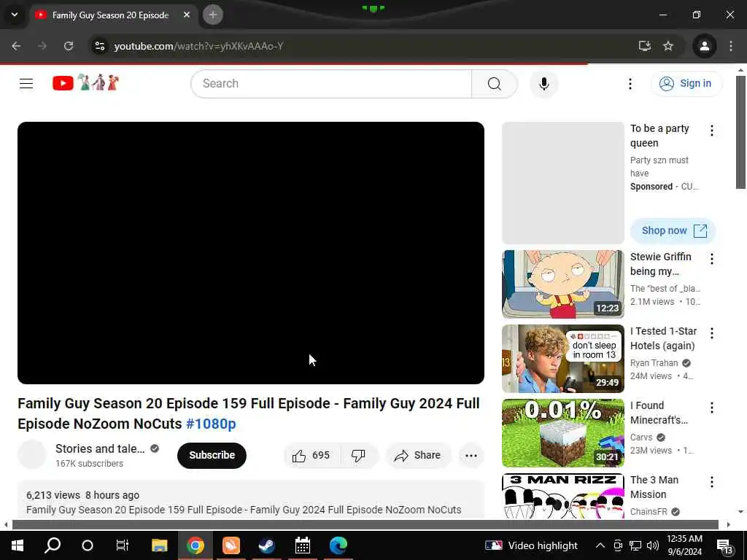Open Steam from the taskbar
Screen dimensions: 747x560
[267, 545]
